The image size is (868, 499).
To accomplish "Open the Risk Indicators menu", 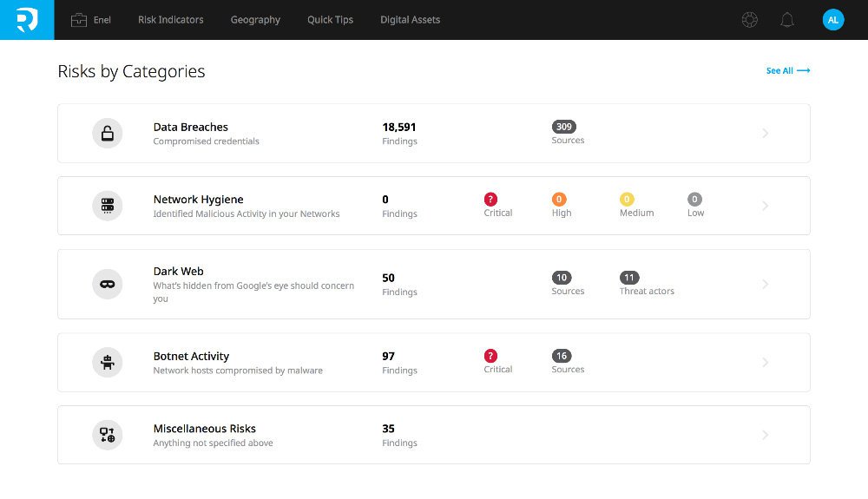I will (x=170, y=20).
